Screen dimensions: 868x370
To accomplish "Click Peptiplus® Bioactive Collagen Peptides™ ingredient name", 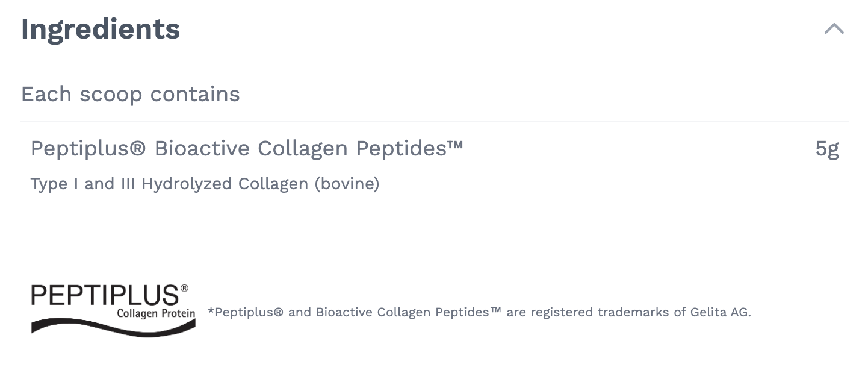I will 247,148.
